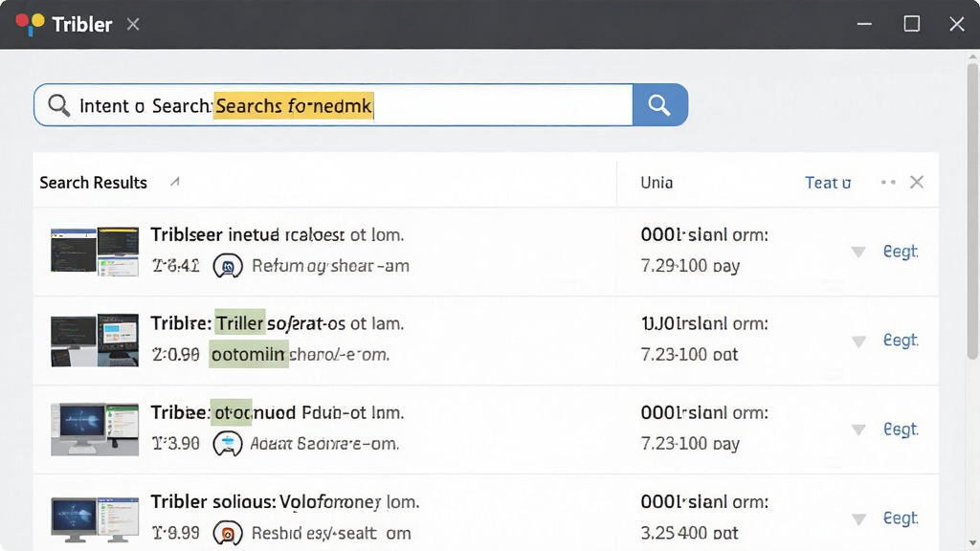Minimize the Tribler window

pos(864,24)
